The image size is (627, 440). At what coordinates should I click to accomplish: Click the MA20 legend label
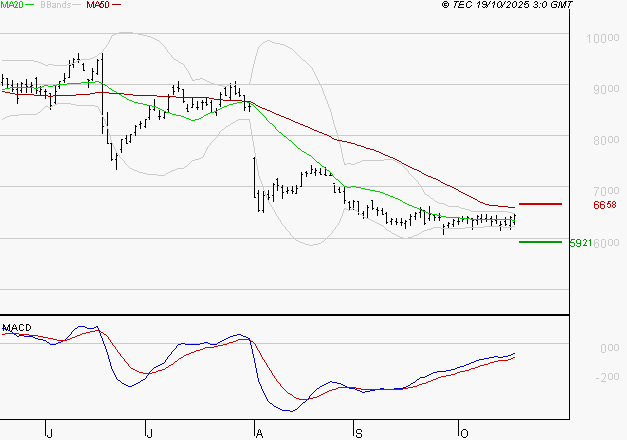(x=13, y=5)
